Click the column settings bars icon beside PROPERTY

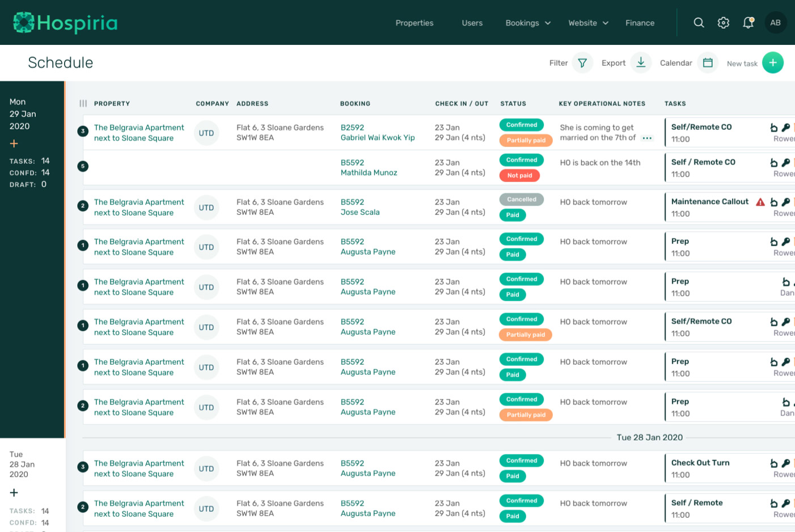(83, 103)
